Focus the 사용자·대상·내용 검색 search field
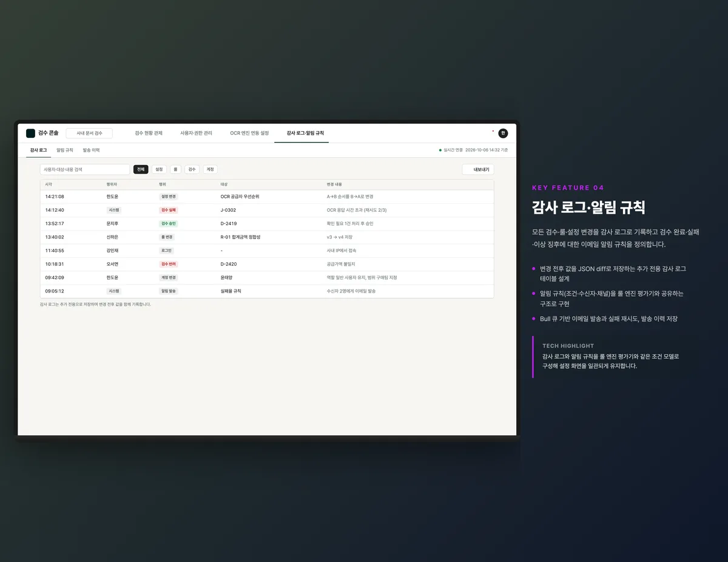 (x=85, y=169)
